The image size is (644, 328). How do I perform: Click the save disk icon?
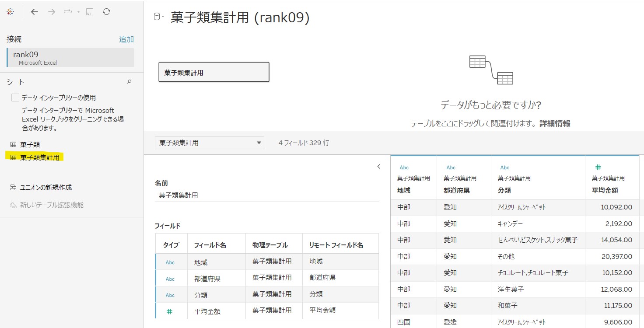point(90,12)
